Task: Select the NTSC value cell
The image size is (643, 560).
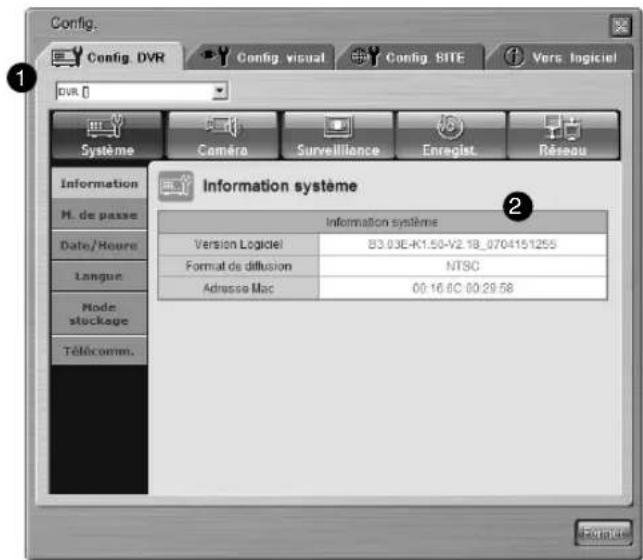Action: (x=463, y=266)
